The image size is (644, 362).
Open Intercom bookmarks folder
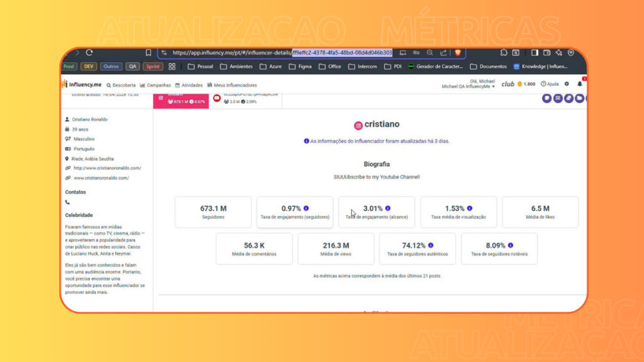click(363, 67)
